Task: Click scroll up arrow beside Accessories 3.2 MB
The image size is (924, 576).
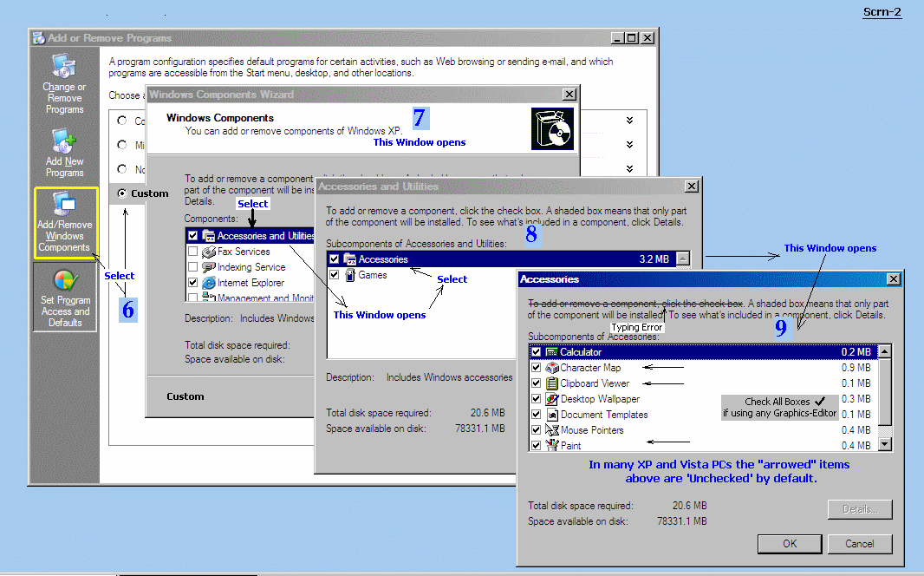Action: tap(683, 259)
